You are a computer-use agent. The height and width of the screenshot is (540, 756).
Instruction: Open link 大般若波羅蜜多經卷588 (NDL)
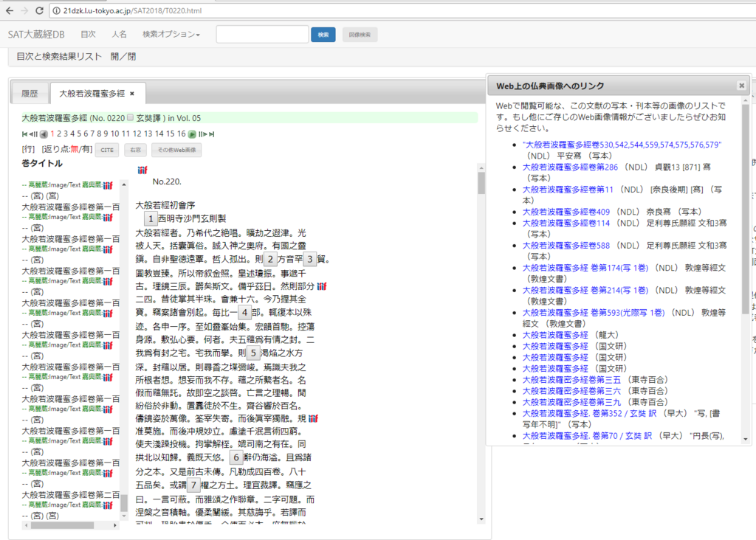pyautogui.click(x=566, y=246)
